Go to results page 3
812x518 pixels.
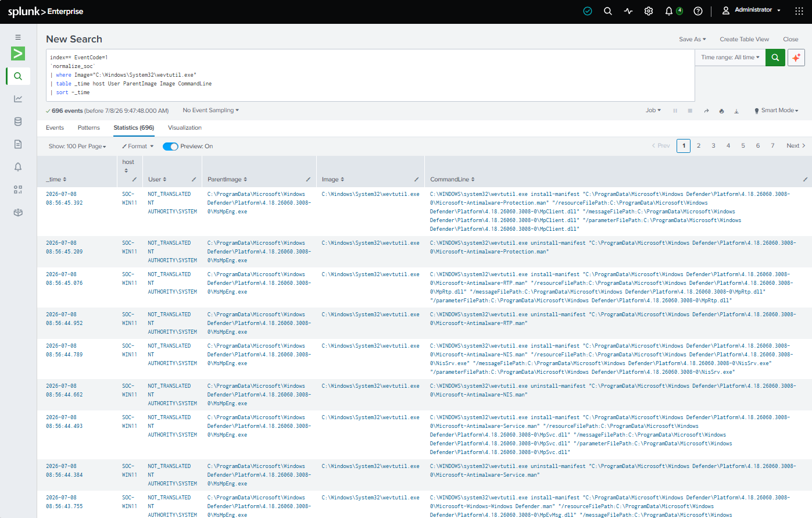(x=713, y=146)
